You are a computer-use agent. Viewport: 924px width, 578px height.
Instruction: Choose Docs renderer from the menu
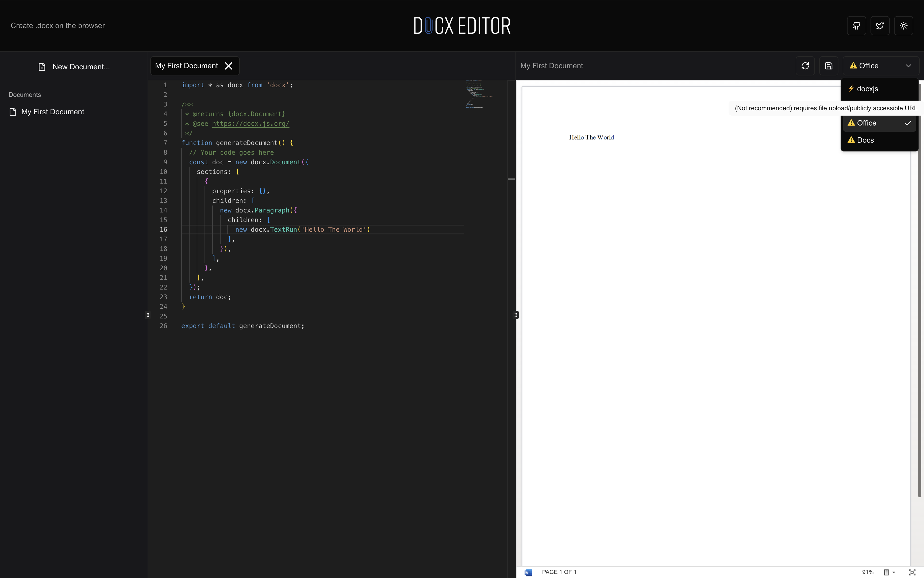coord(879,140)
